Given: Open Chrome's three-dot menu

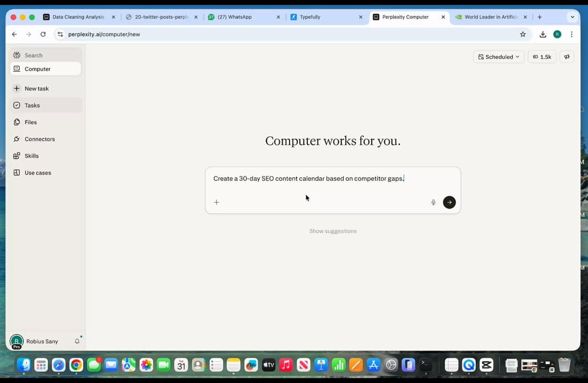Looking at the screenshot, I should coord(572,34).
